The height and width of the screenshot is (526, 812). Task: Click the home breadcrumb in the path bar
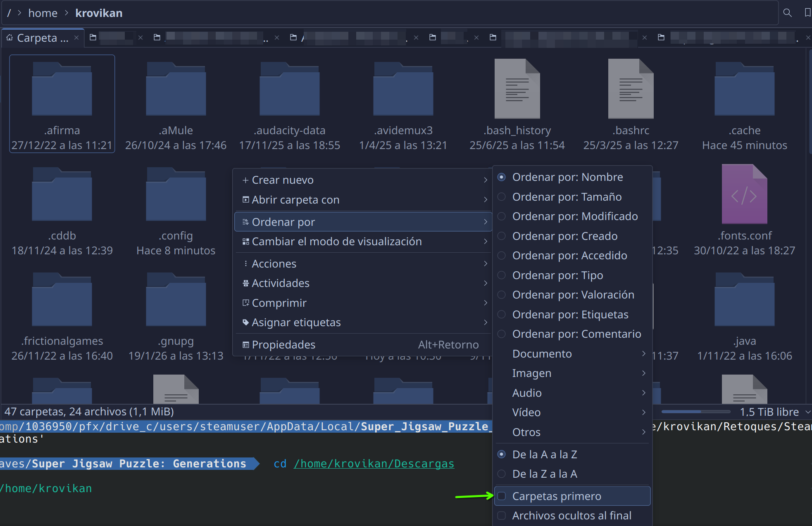point(43,13)
